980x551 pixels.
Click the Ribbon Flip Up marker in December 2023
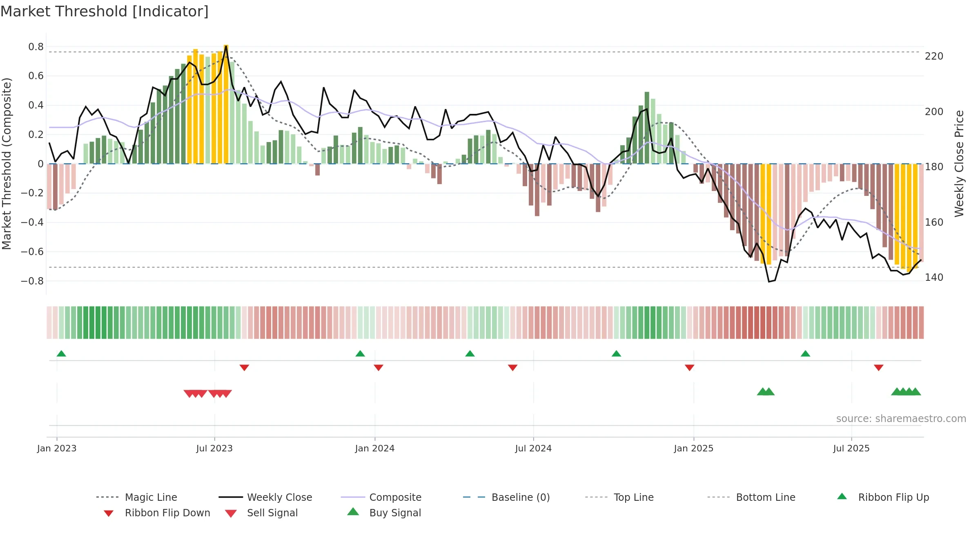coord(360,353)
